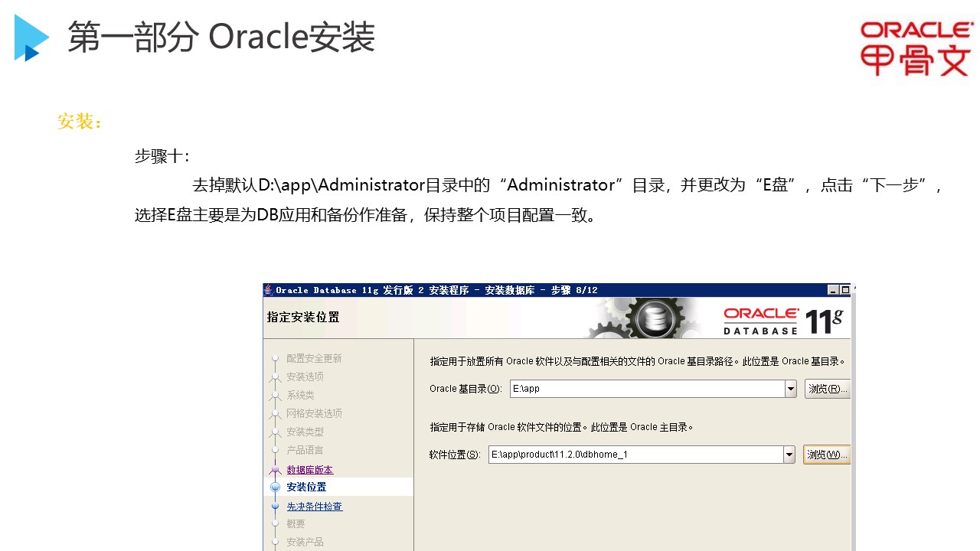
Task: Click the 步骤十 text
Action: pos(162,156)
